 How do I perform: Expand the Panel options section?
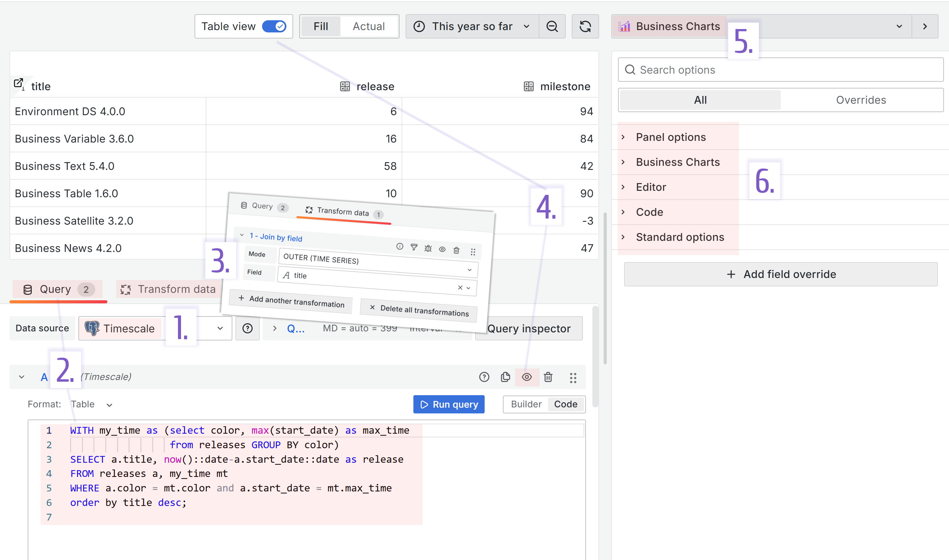click(x=671, y=137)
